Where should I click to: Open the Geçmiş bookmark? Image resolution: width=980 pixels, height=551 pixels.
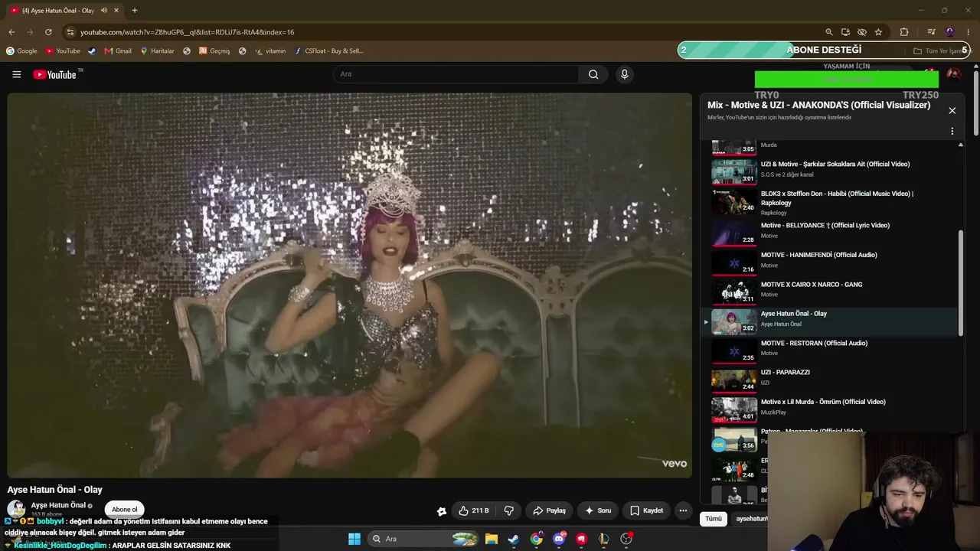(214, 51)
